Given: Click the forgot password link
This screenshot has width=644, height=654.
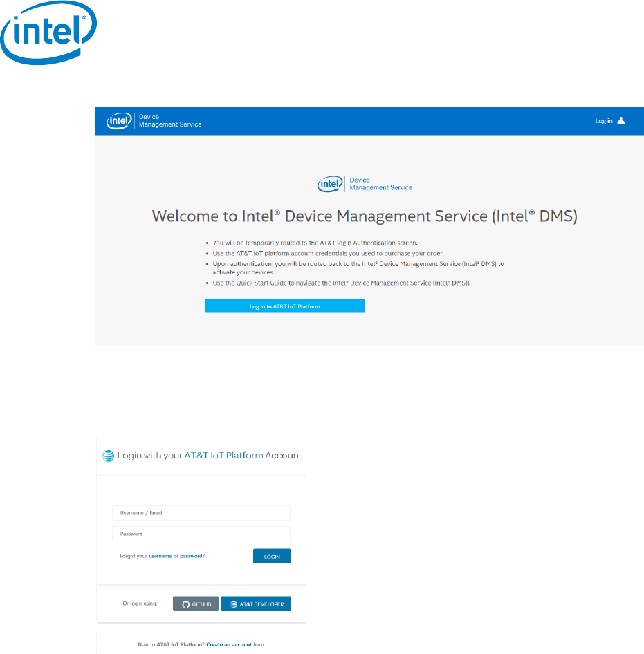Looking at the screenshot, I should 191,556.
